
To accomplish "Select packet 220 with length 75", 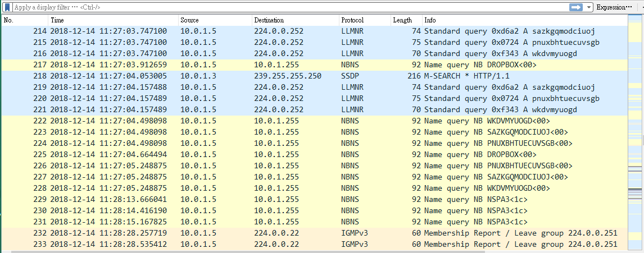I will (315, 98).
